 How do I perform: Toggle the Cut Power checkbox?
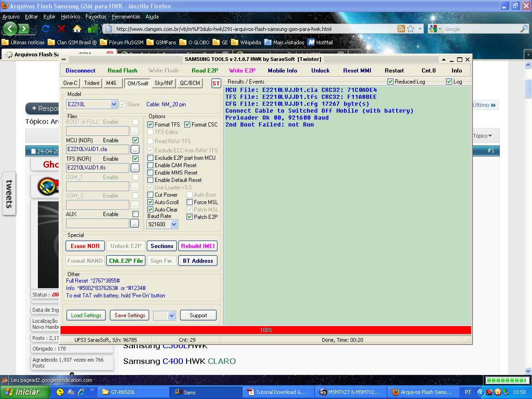[150, 195]
